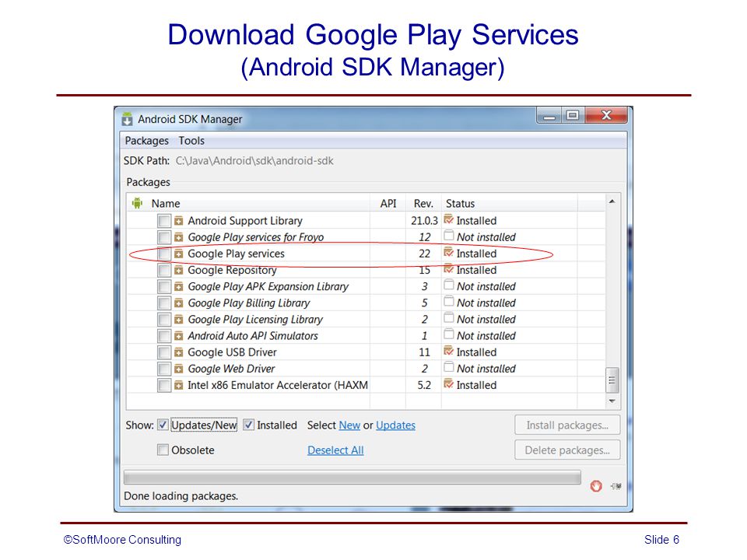Click the scrollbar down arrow in packages list
747x560 pixels.
tap(612, 401)
